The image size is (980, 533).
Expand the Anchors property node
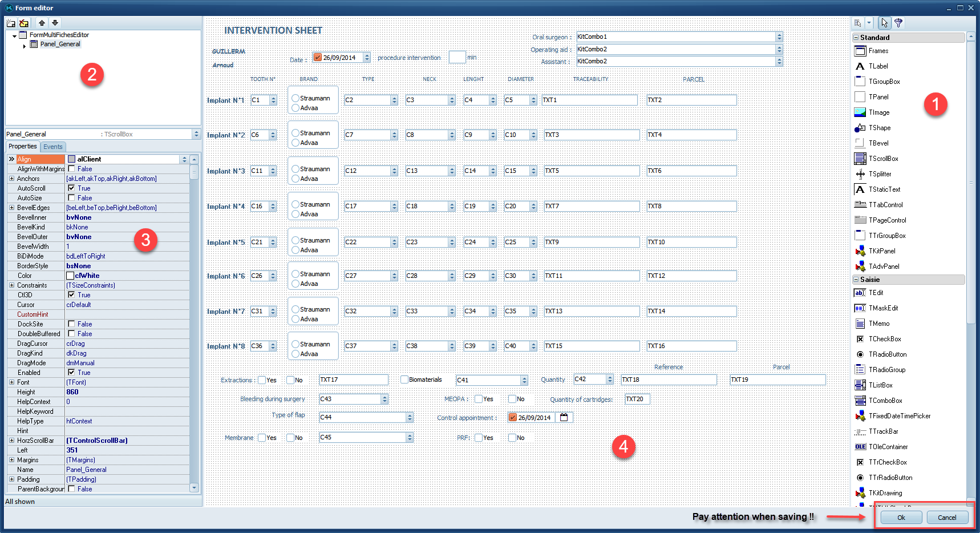coord(11,179)
